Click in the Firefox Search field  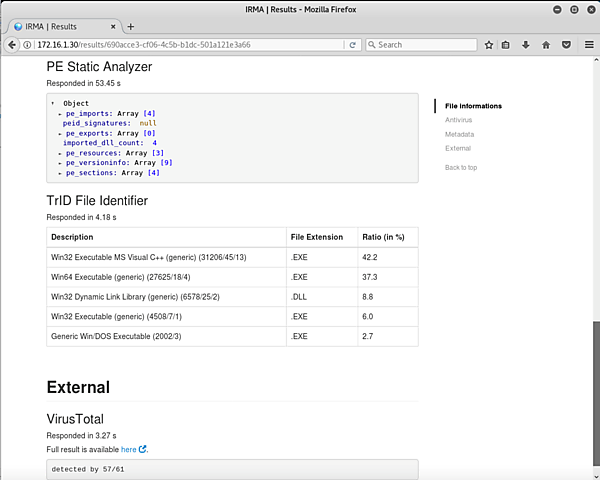tap(425, 45)
